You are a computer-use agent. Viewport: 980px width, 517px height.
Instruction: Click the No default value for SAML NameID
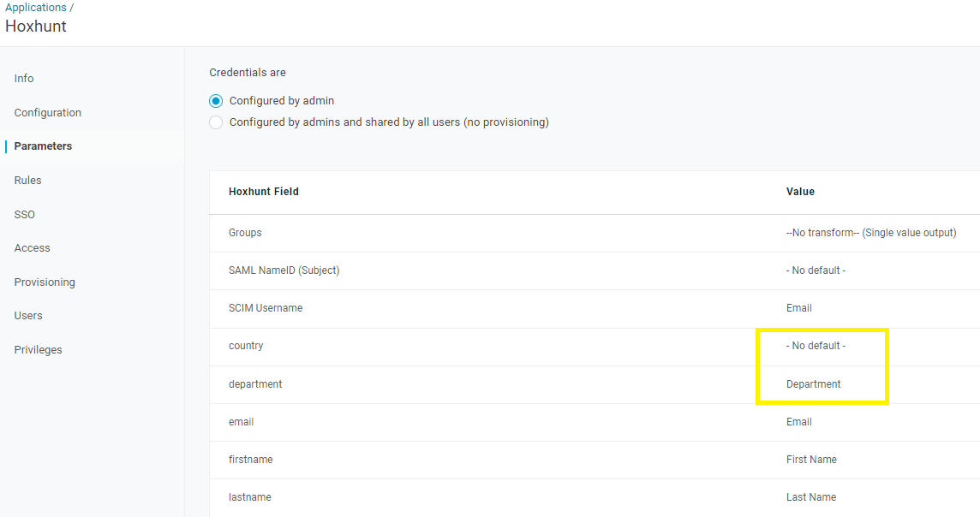[x=816, y=270]
